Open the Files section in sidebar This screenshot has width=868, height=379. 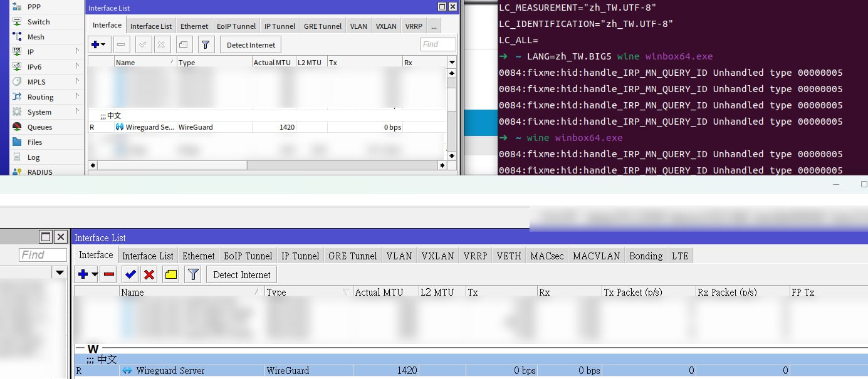pyautogui.click(x=34, y=142)
